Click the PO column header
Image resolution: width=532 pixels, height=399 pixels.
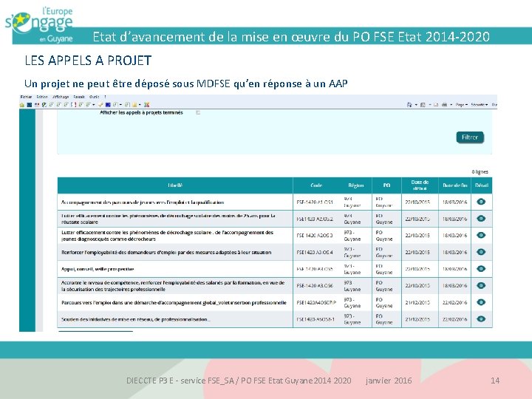(x=386, y=185)
